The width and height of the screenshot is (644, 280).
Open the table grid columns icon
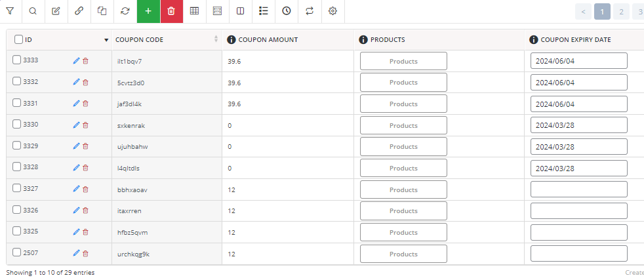click(x=194, y=12)
